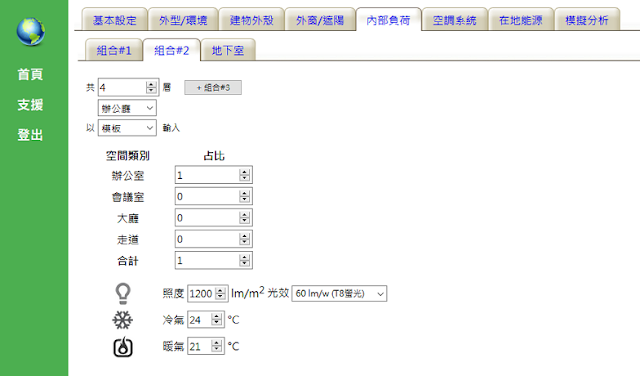The width and height of the screenshot is (640, 376).
Task: Click the light bulb lighting icon
Action: pos(123,294)
